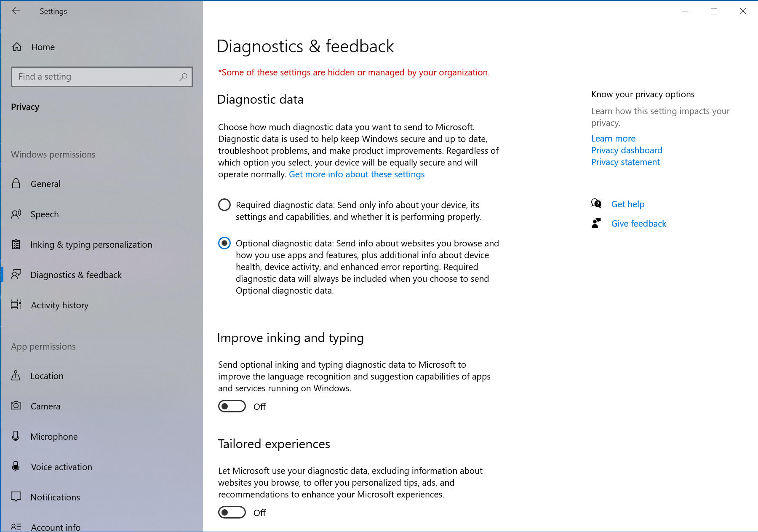Go to Voice activation settings
This screenshot has height=532, width=758.
[x=61, y=467]
